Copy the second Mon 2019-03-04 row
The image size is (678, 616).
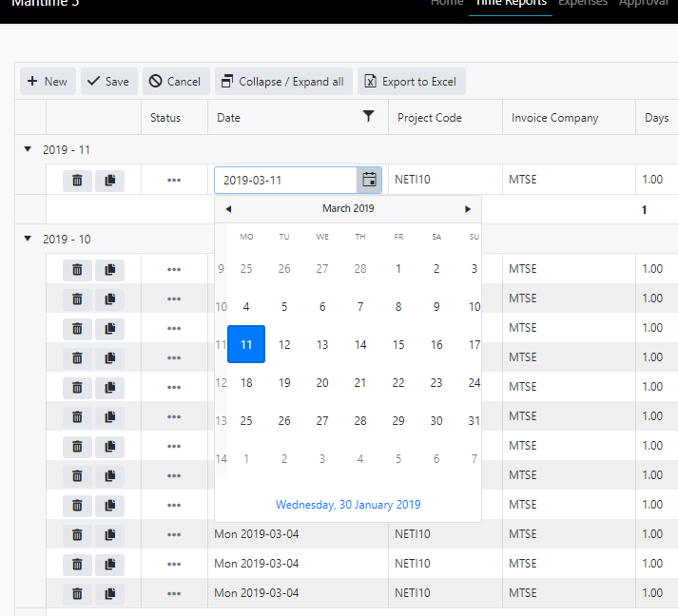pyautogui.click(x=109, y=564)
